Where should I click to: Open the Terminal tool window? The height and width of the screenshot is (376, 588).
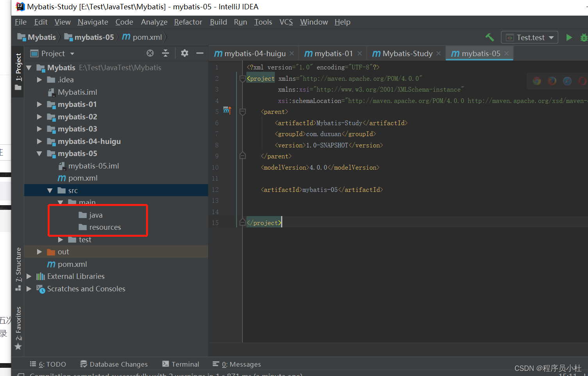[180, 364]
